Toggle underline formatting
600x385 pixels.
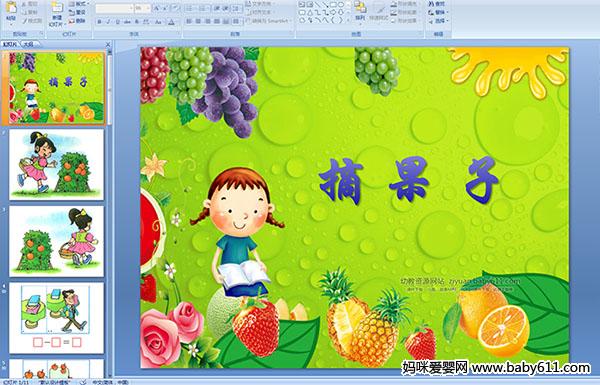pyautogui.click(x=117, y=22)
